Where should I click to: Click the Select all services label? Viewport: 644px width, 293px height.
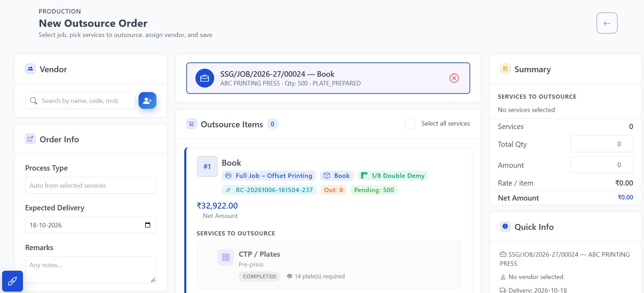445,123
